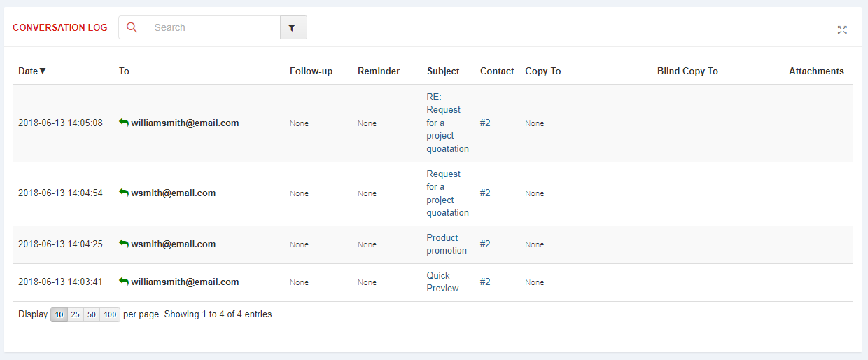Viewport: 868px width, 360px height.
Task: Click Copy To None in the 14:05:08 row
Action: coord(534,123)
